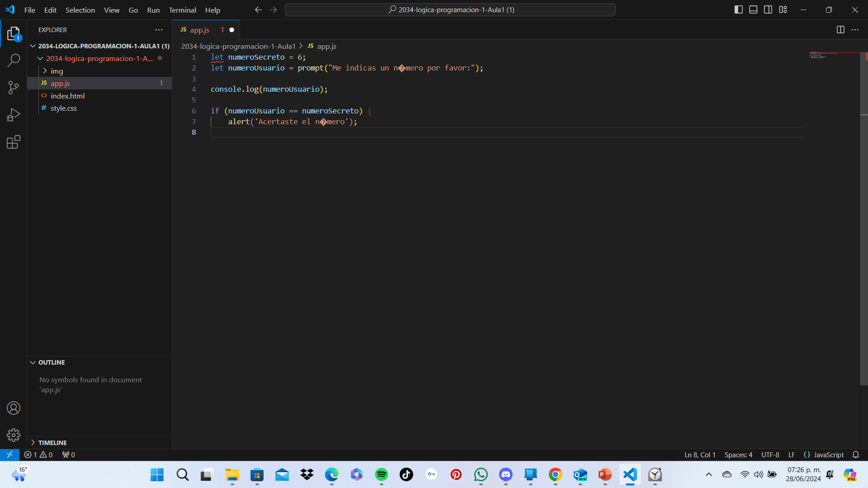The image size is (868, 488).
Task: Open the Extensions view
Action: tap(14, 142)
